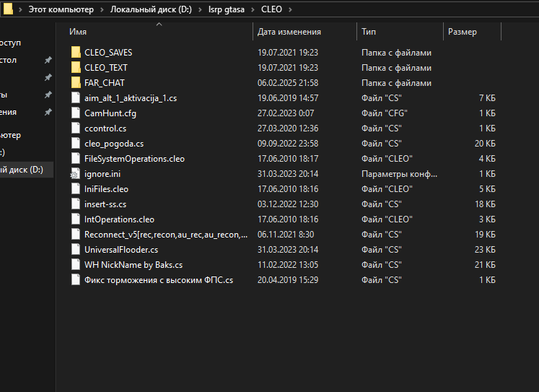Viewport: 539px width, 392px height.
Task: Select the 'WH NickName by Baks.cs' file
Action: (x=133, y=265)
